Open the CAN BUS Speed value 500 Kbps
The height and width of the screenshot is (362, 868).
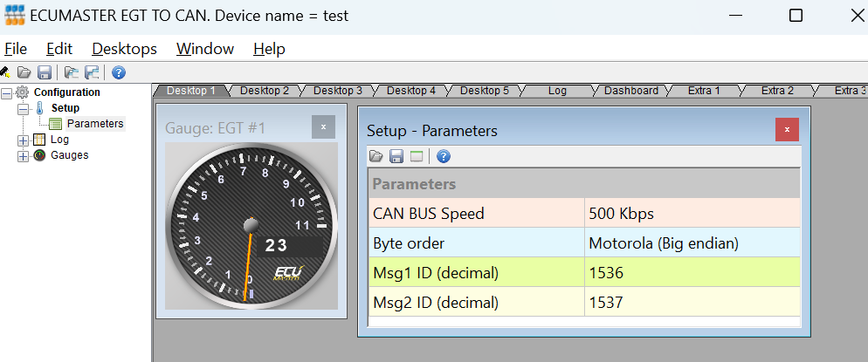tap(692, 213)
